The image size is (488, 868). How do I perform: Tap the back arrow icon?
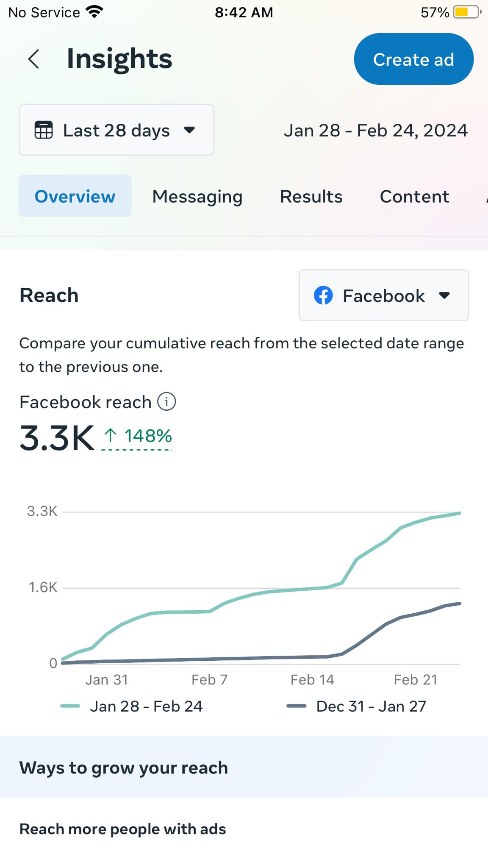pos(34,59)
